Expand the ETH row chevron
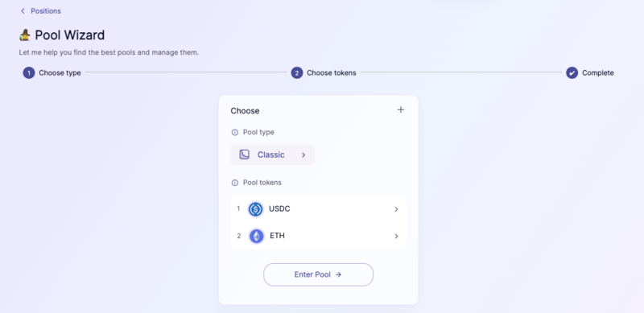The height and width of the screenshot is (313, 644). coord(396,237)
